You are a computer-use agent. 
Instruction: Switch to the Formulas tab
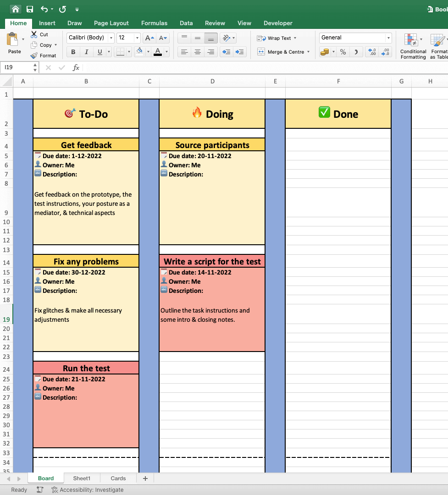coord(154,23)
